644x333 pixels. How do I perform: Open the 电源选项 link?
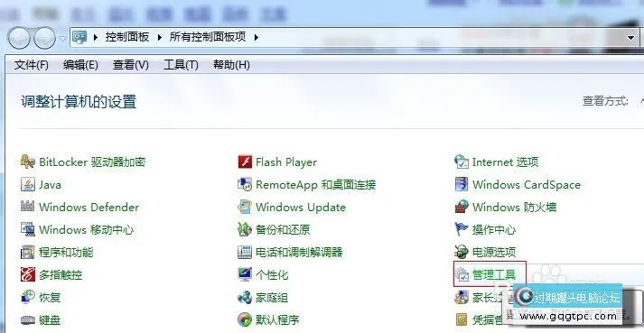click(x=494, y=252)
